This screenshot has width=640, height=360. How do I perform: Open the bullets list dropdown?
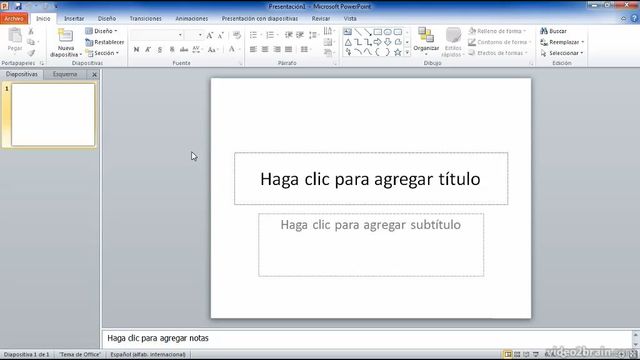(261, 36)
